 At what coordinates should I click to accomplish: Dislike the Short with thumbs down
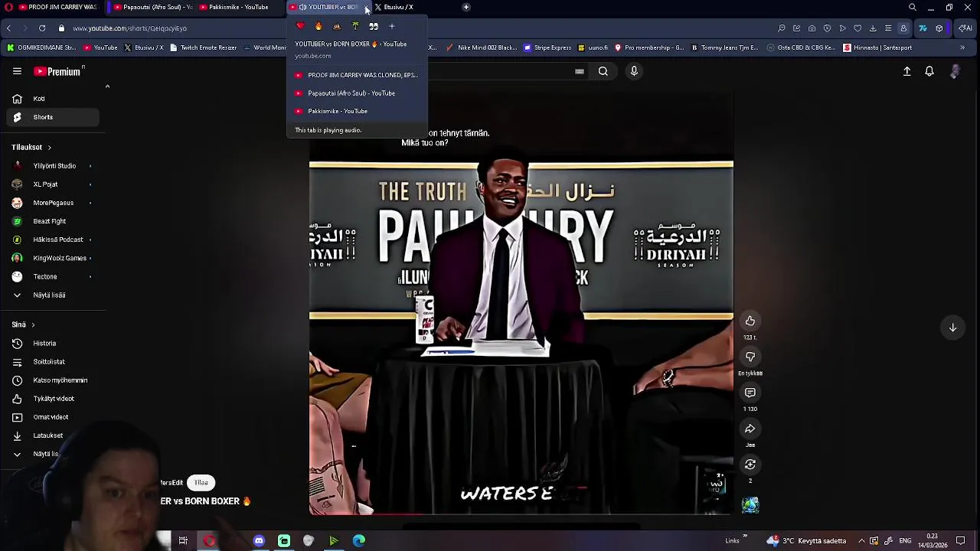750,357
